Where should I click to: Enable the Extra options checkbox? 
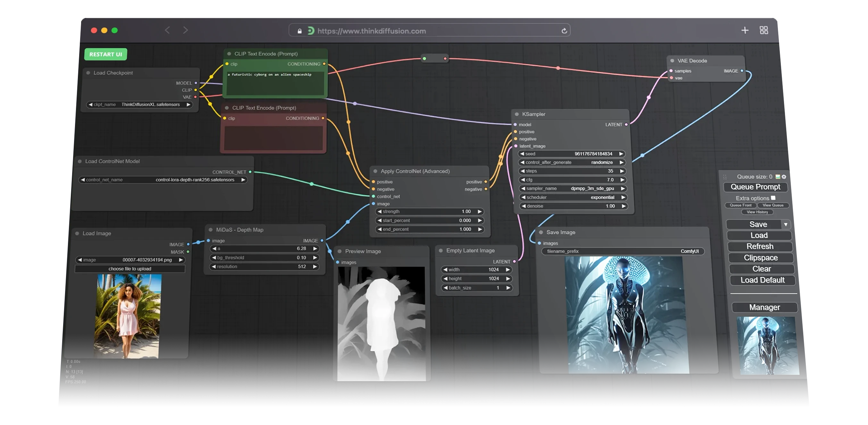[773, 198]
